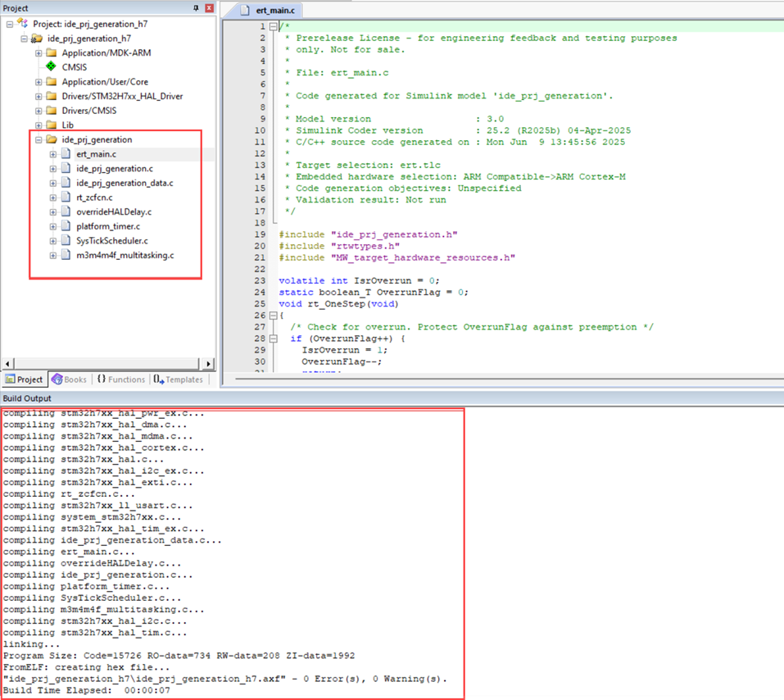Click the file icon beside platform_timer.c
This screenshot has height=700, width=784.
click(x=66, y=226)
